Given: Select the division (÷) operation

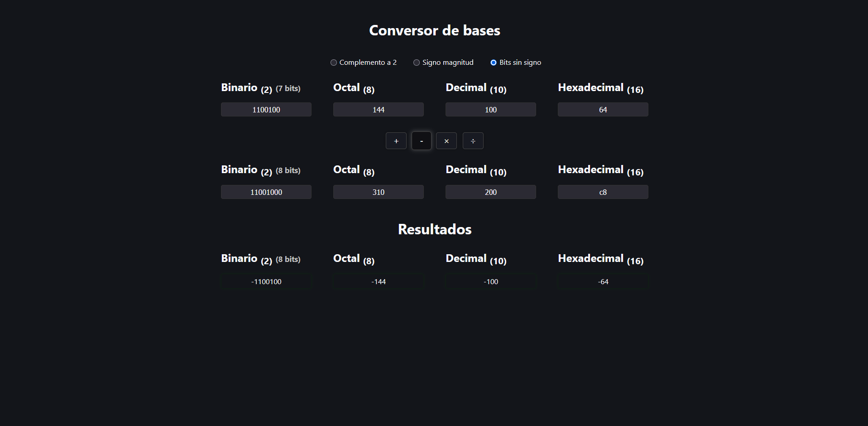Looking at the screenshot, I should (473, 140).
